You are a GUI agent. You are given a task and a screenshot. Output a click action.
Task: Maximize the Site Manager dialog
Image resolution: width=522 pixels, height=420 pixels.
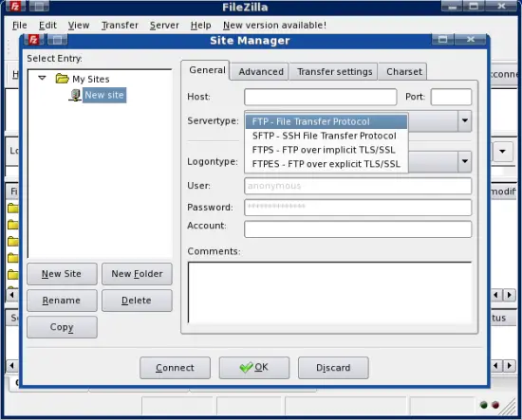pyautogui.click(x=442, y=40)
